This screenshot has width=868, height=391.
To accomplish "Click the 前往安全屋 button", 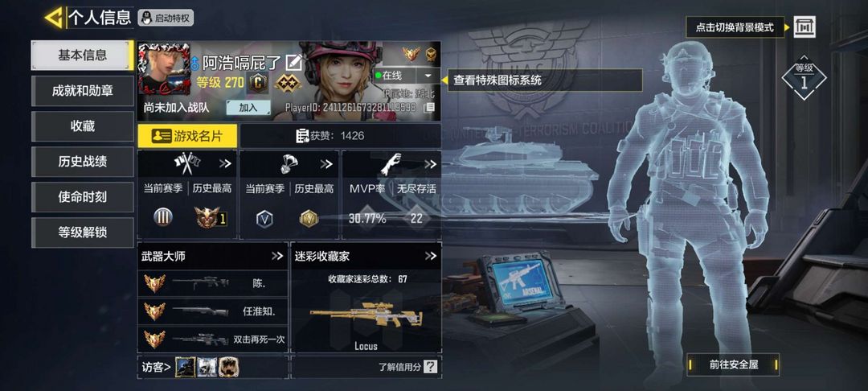I will (733, 364).
